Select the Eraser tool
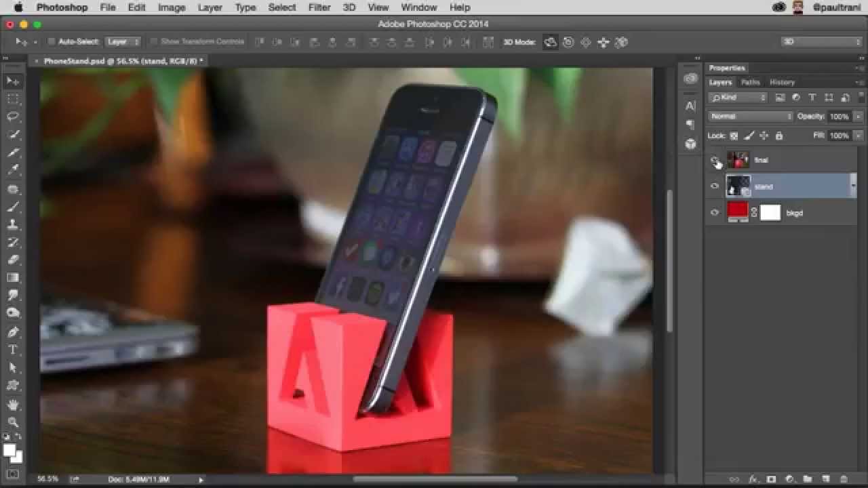Screen dimensions: 868x488 pyautogui.click(x=13, y=260)
